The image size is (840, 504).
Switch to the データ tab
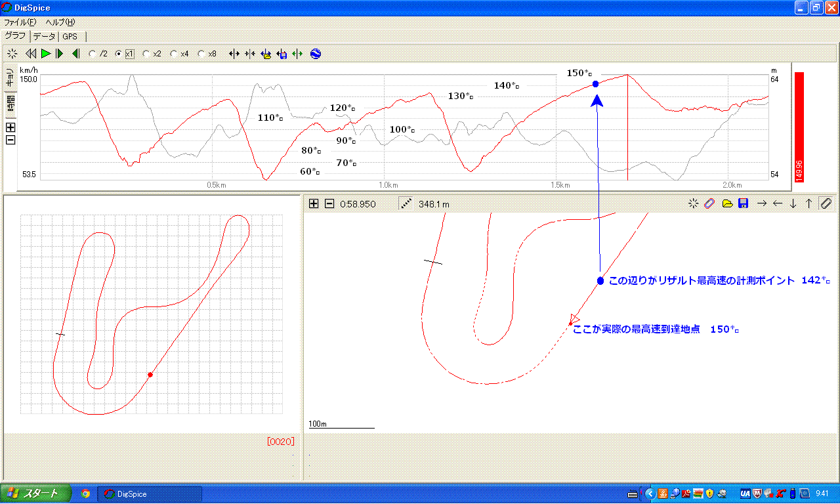[x=45, y=36]
